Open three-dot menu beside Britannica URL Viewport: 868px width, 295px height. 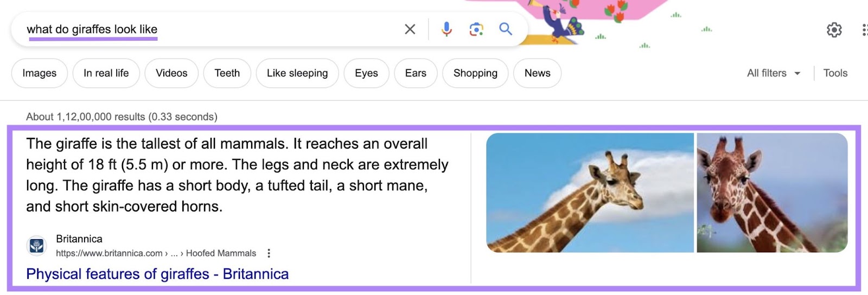[269, 253]
